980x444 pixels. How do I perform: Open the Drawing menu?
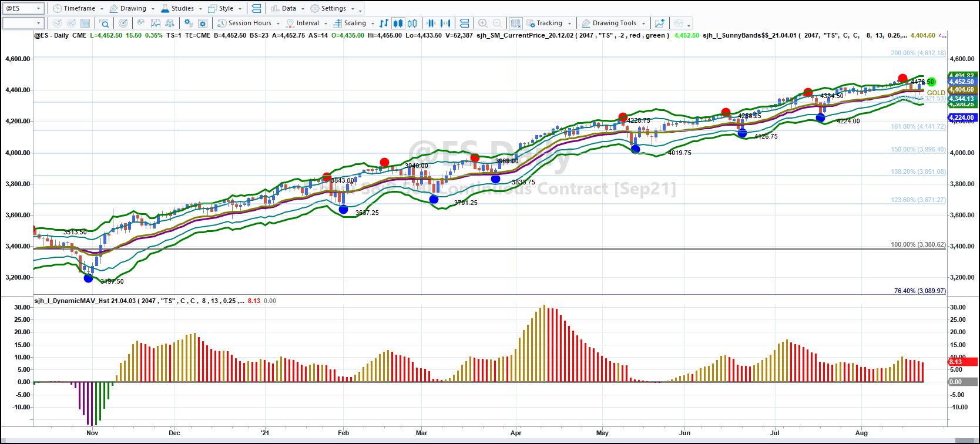(132, 8)
